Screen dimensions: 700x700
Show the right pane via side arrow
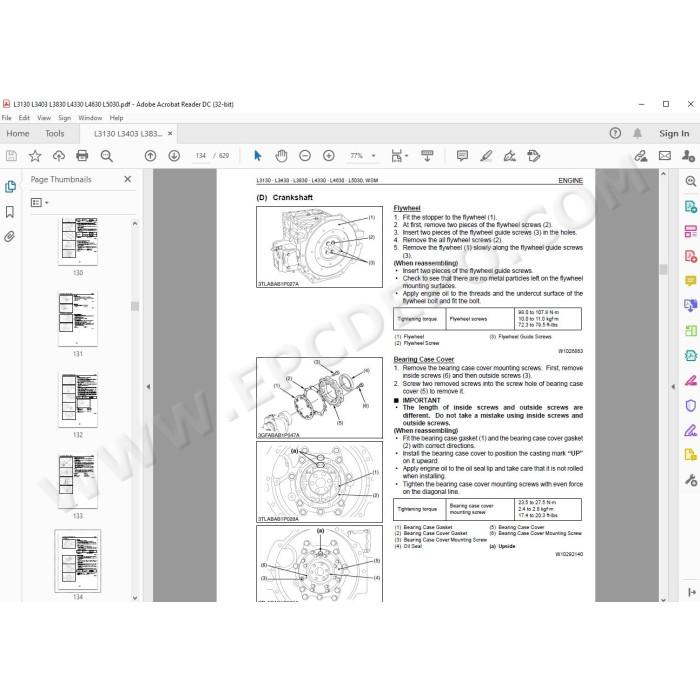tap(673, 387)
